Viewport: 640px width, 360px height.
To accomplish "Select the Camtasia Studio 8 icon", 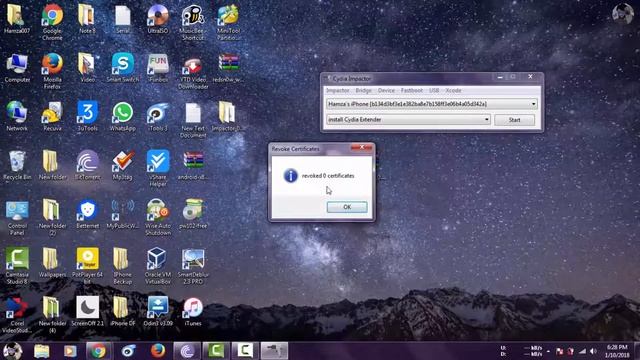I will click(x=17, y=266).
